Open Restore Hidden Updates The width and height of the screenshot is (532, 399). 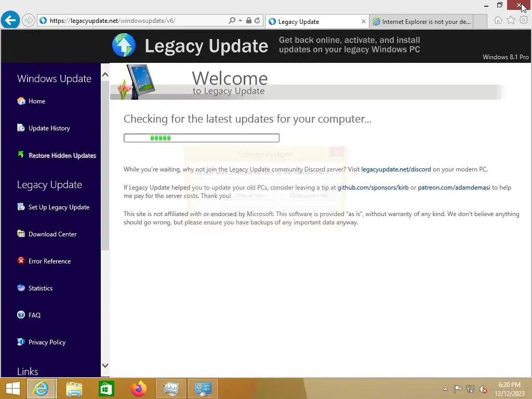pos(62,155)
